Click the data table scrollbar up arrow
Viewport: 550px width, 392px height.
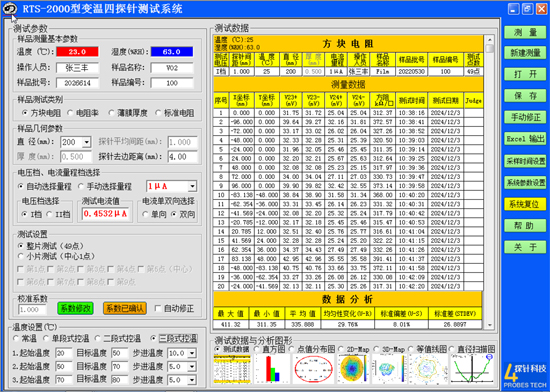click(489, 39)
